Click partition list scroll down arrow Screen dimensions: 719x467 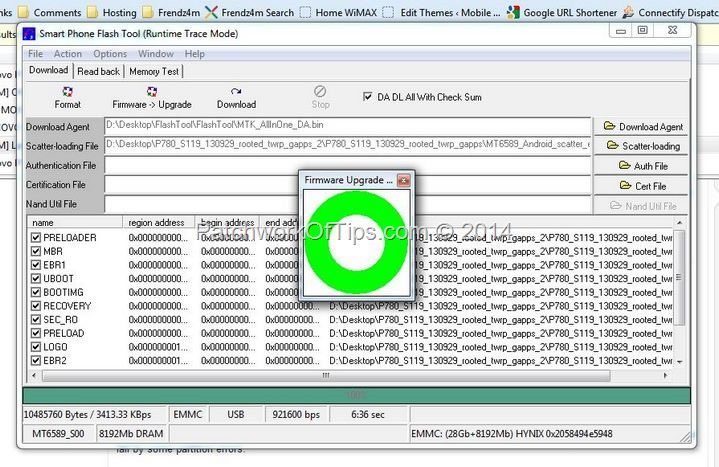[x=680, y=362]
